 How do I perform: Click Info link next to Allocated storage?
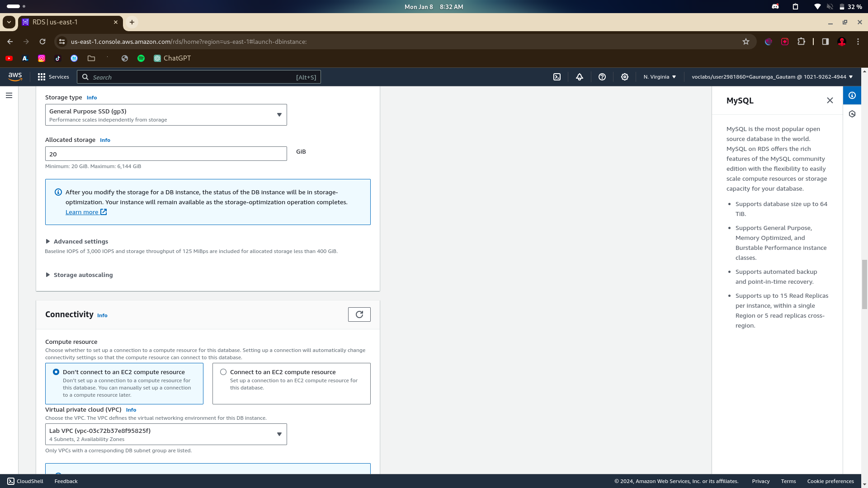105,140
